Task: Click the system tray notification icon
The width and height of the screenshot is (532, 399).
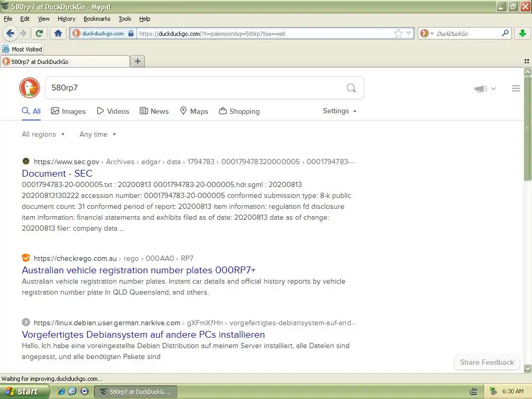Action: (493, 392)
